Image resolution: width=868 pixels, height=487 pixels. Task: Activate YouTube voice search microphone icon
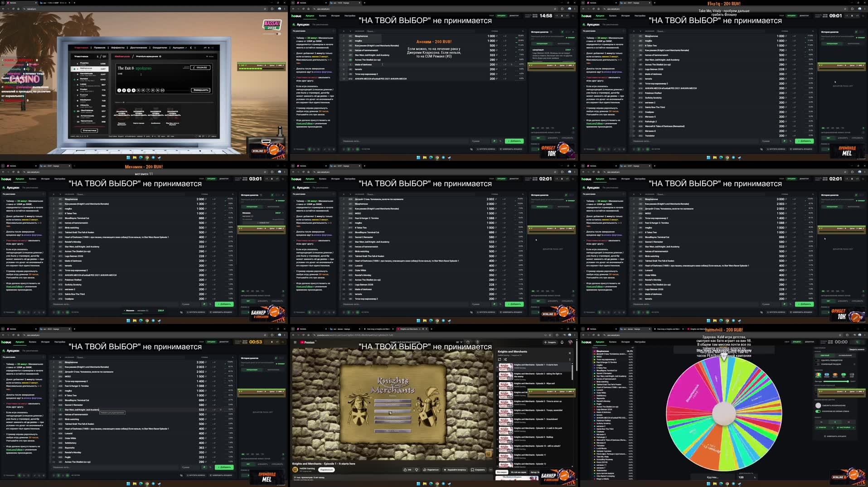(477, 342)
